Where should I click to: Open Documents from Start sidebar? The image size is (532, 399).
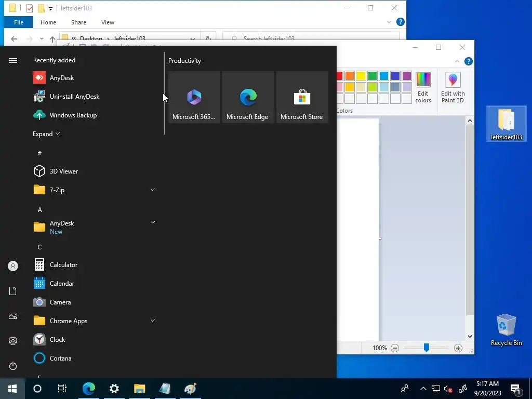(x=13, y=291)
